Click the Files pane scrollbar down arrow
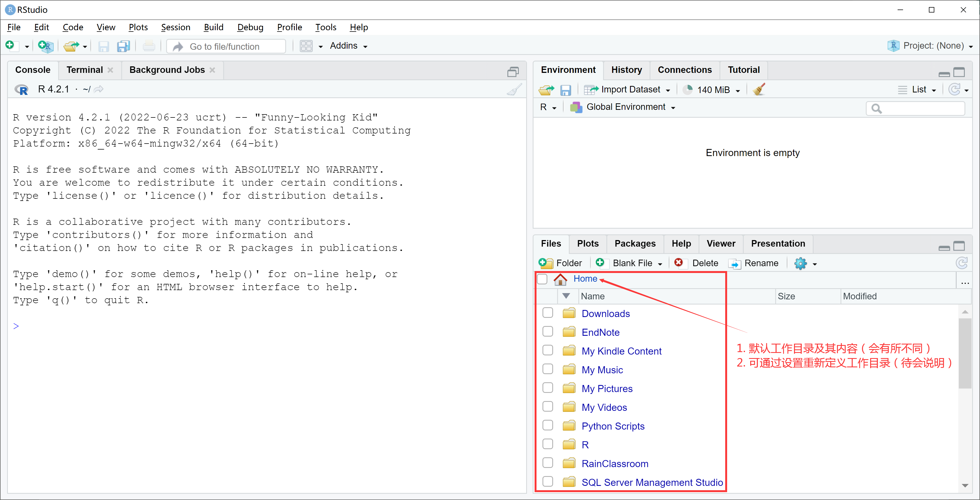The height and width of the screenshot is (500, 980). pyautogui.click(x=965, y=486)
